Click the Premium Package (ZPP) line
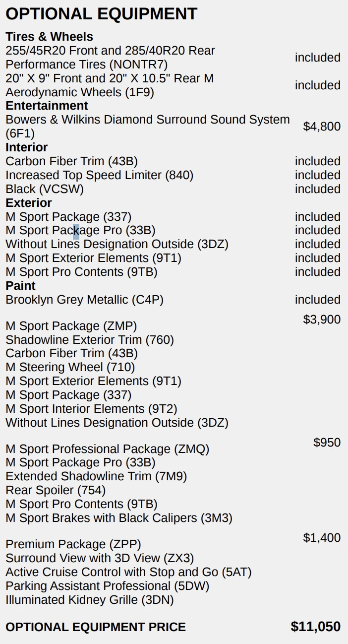Screen dimensions: 348x644 [73, 544]
